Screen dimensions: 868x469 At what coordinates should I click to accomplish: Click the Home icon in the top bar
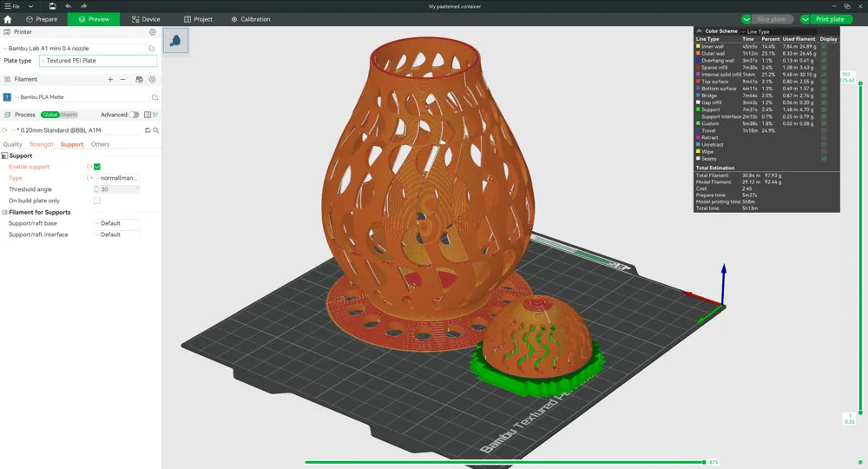[x=8, y=19]
